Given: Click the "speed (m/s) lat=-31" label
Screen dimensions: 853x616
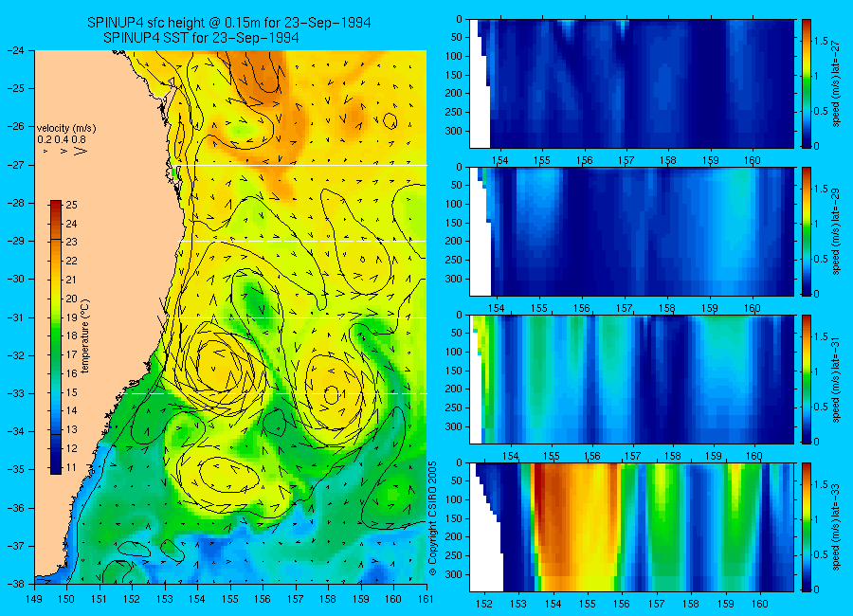Looking at the screenshot, I should (x=836, y=379).
